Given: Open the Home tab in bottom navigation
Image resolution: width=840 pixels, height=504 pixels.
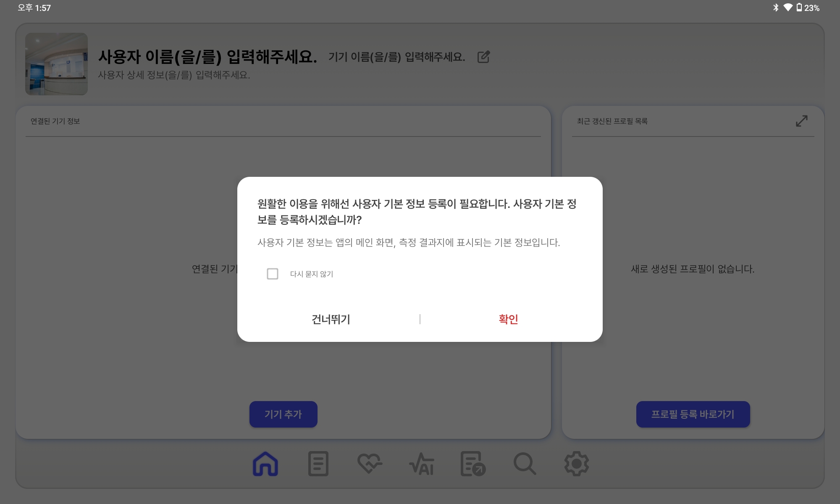Looking at the screenshot, I should [265, 464].
